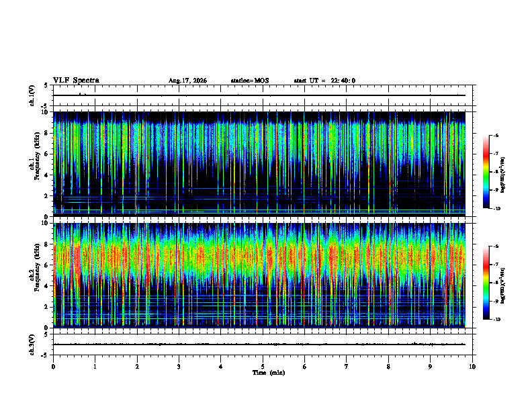Screen dimensions: 532x411
Task: Click inside the ch.2 spectrogram panel
Action: coord(259,275)
